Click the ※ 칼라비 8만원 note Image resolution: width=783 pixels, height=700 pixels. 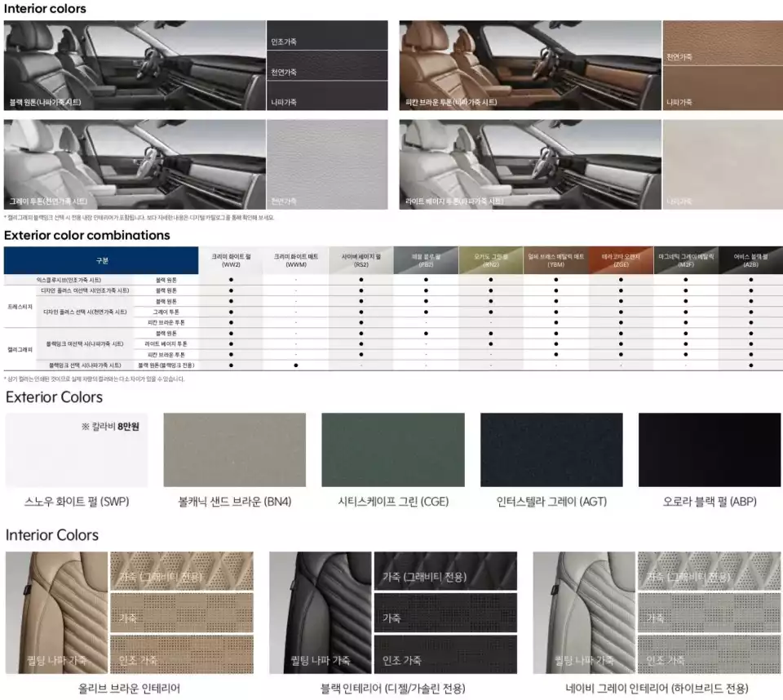[110, 426]
